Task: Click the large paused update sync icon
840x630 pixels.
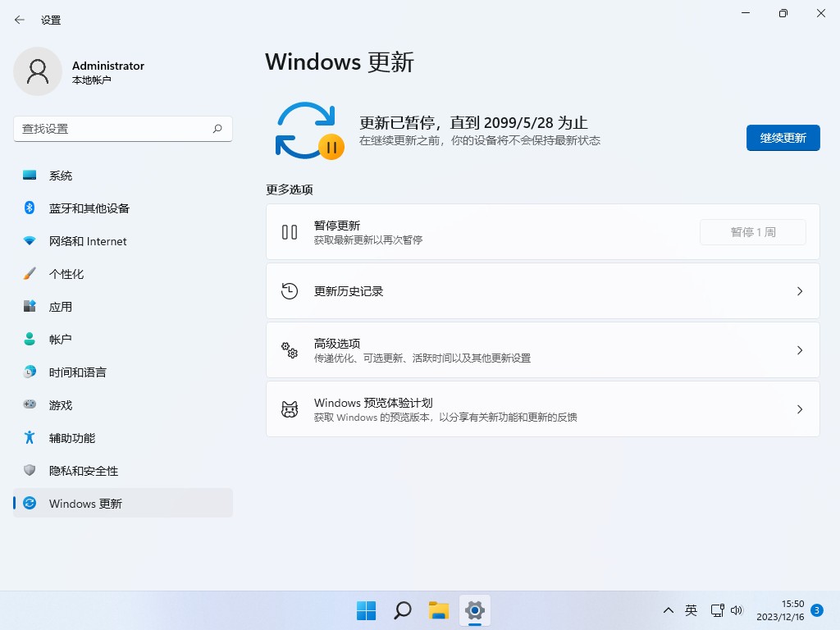Action: (309, 130)
